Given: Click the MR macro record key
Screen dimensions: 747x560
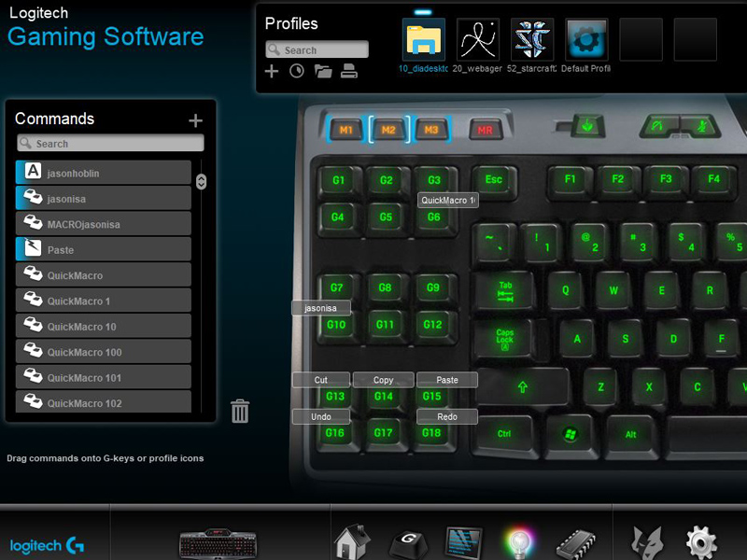Looking at the screenshot, I should pos(485,130).
